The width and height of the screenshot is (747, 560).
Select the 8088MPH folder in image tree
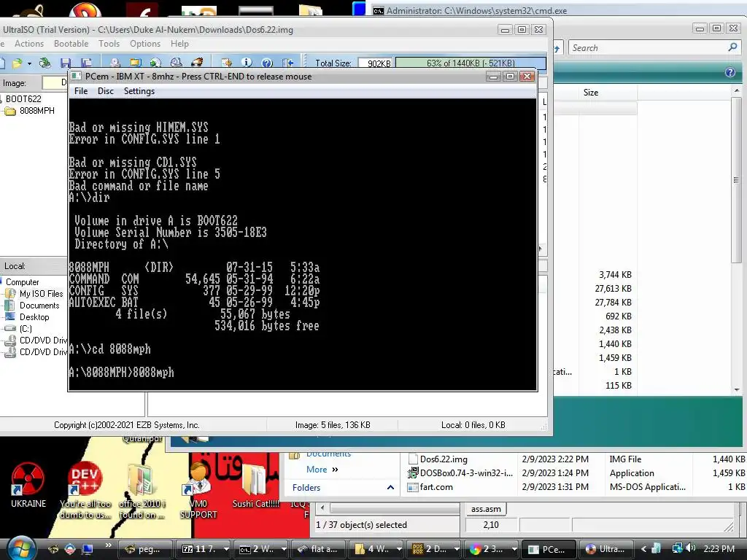coord(36,111)
